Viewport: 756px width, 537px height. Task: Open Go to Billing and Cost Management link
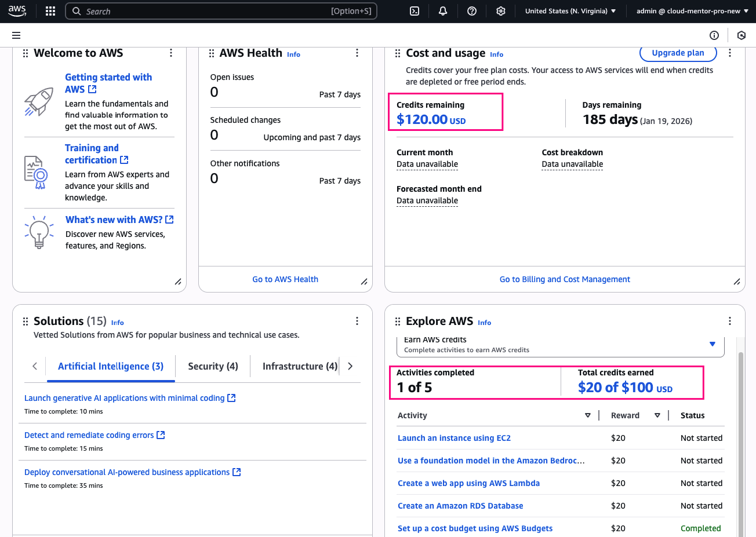[x=565, y=279]
